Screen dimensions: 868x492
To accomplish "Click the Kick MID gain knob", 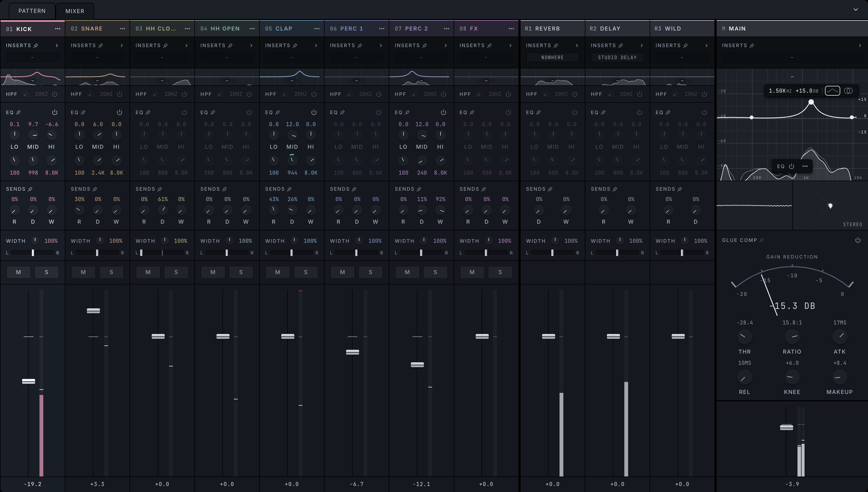I will (33, 135).
